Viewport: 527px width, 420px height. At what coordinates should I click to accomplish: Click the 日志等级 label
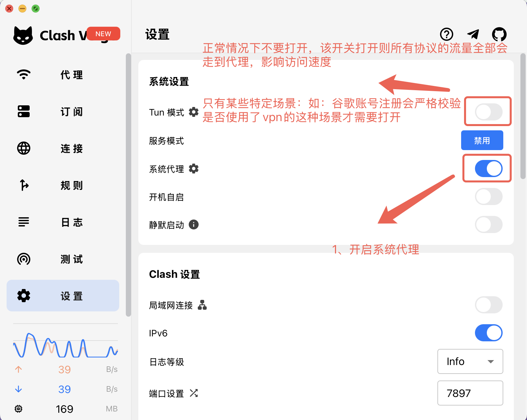(166, 362)
